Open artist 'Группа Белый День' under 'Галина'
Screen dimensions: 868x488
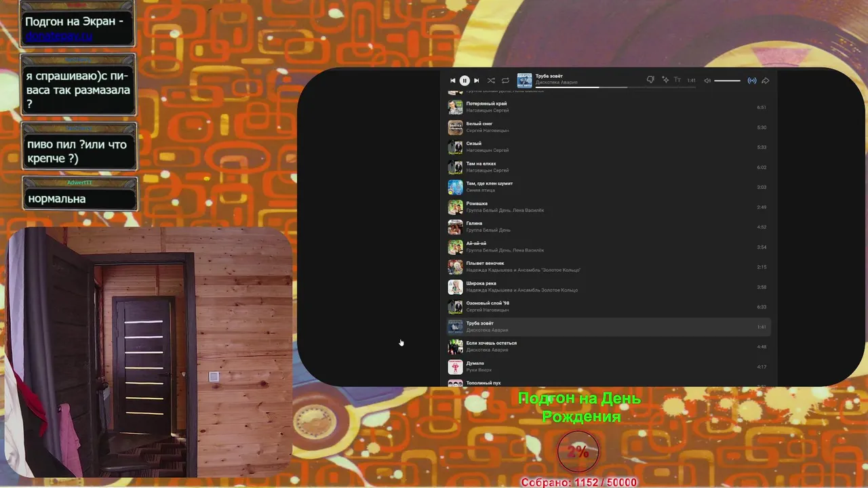[488, 230]
